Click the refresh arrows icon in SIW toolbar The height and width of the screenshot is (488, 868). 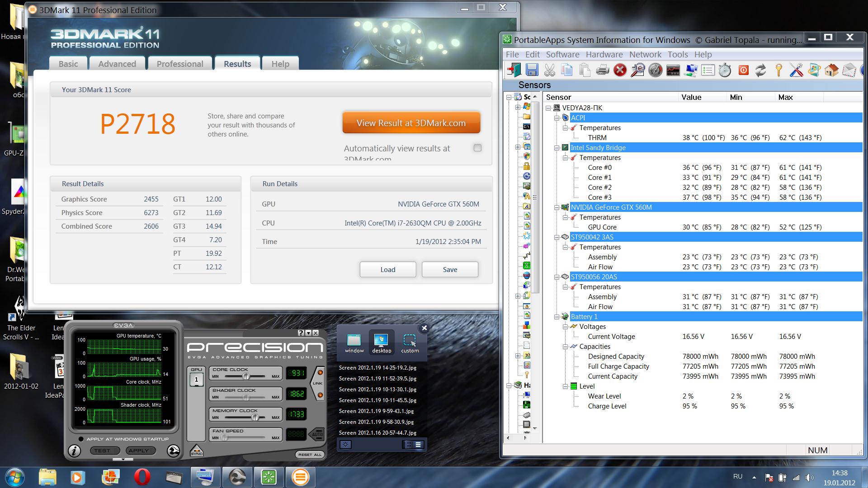pyautogui.click(x=761, y=70)
